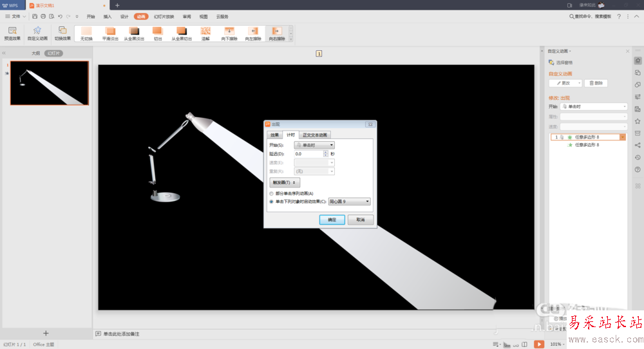Viewport: 644px width, 349px height.
Task: Apply the 切出 transition
Action: [158, 33]
